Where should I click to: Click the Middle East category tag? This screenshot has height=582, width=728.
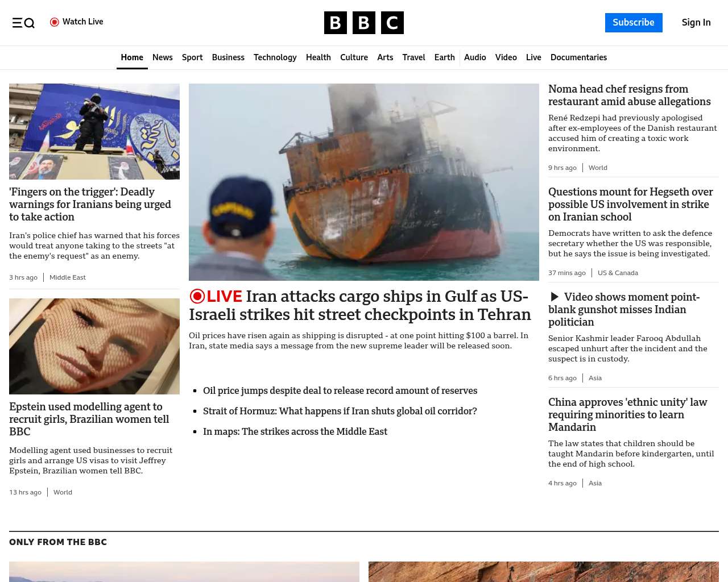[x=68, y=277]
